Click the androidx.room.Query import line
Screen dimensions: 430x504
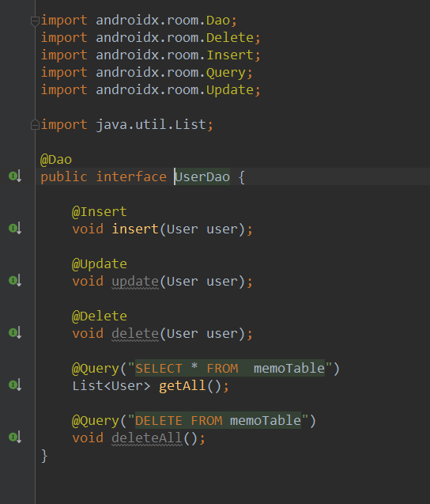(147, 73)
